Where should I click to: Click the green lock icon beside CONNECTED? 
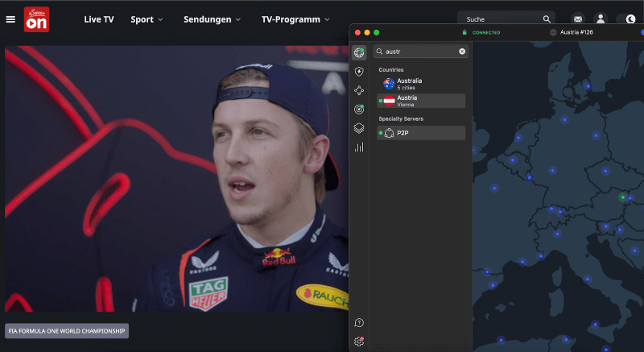coord(464,32)
